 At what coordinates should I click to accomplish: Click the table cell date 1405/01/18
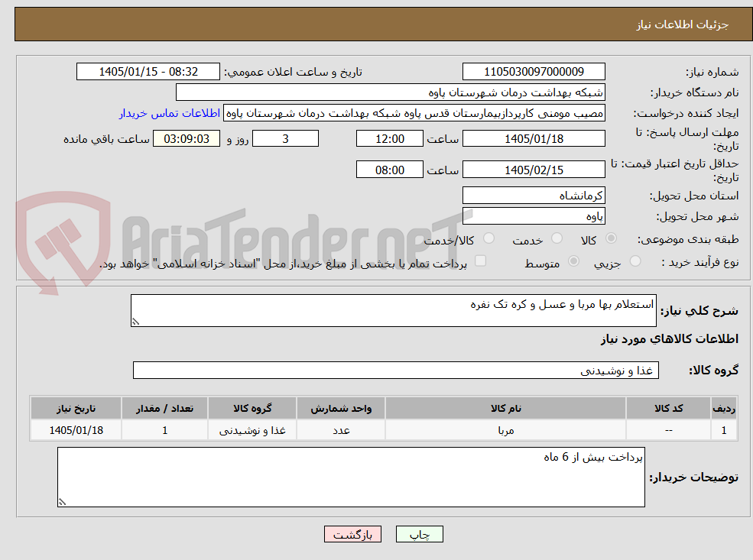tap(76, 430)
